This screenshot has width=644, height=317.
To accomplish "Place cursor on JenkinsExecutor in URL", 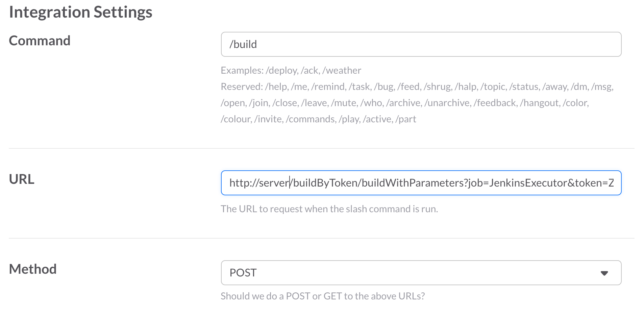I will pyautogui.click(x=528, y=183).
